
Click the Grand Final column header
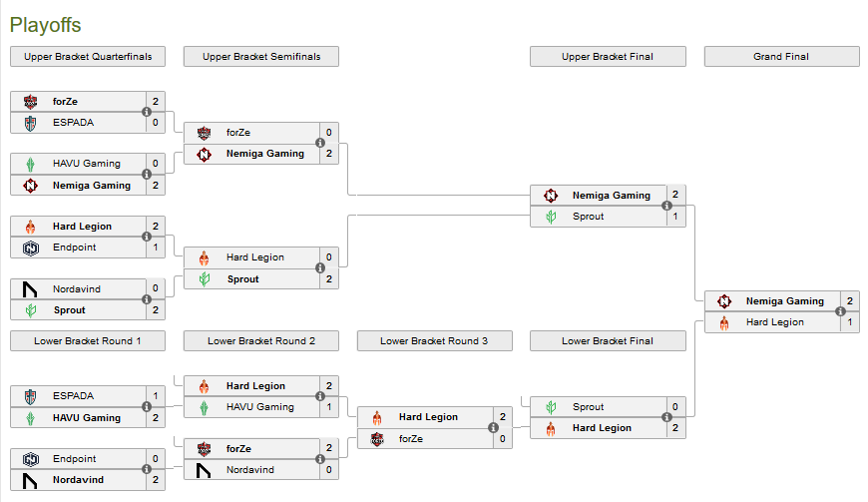pyautogui.click(x=781, y=57)
